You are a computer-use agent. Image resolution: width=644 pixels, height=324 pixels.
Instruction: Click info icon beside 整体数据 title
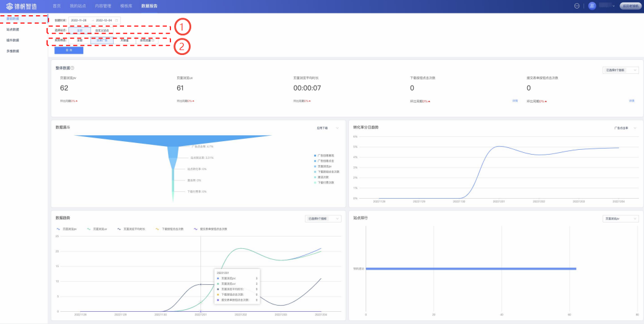[x=72, y=68]
